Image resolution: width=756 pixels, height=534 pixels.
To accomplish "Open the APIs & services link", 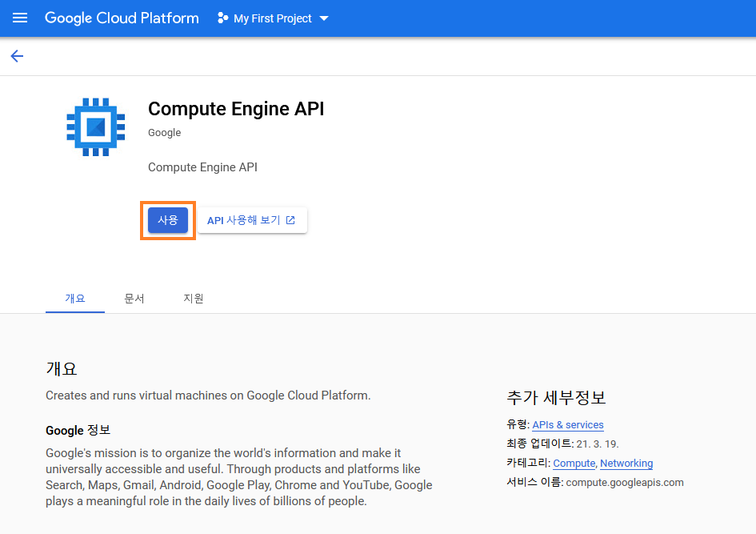I will (568, 424).
